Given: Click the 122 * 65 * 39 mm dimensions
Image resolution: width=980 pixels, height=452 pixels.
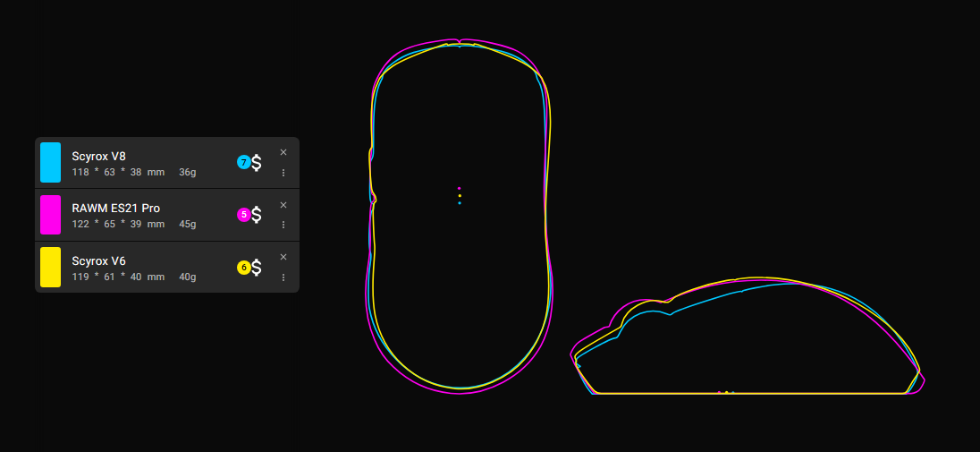Looking at the screenshot, I should [x=118, y=224].
